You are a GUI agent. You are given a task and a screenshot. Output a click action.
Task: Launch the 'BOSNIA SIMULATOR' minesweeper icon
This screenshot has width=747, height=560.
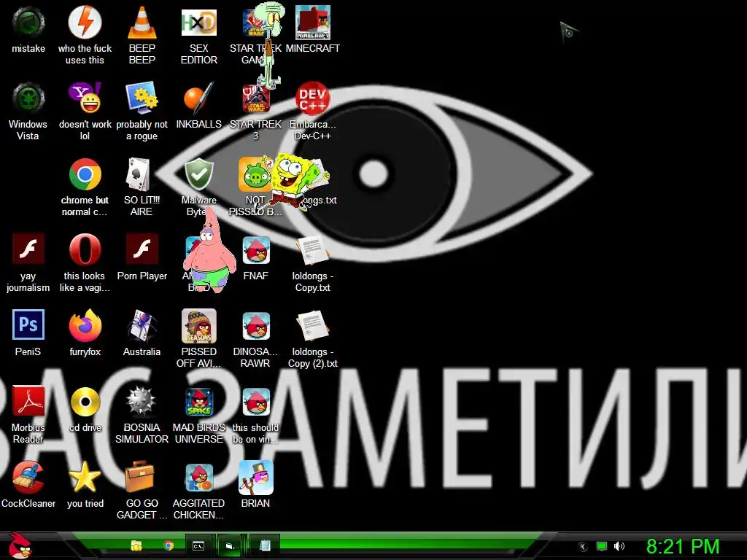coord(141,402)
